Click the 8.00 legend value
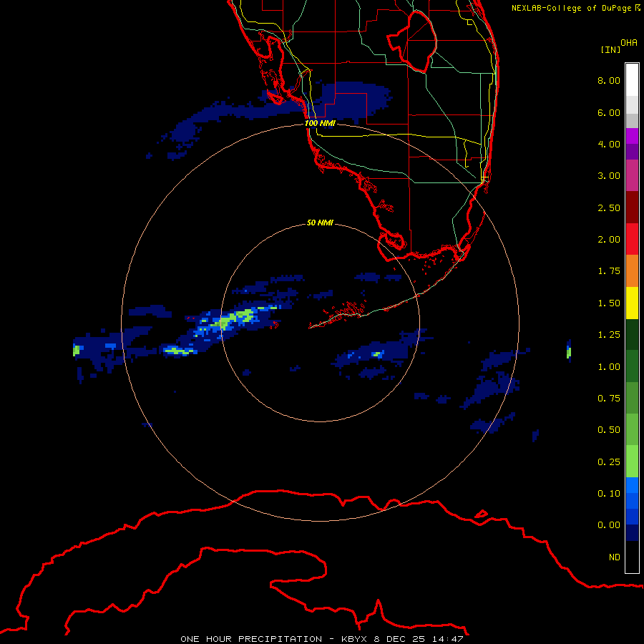Image resolution: width=644 pixels, height=644 pixels. click(609, 80)
